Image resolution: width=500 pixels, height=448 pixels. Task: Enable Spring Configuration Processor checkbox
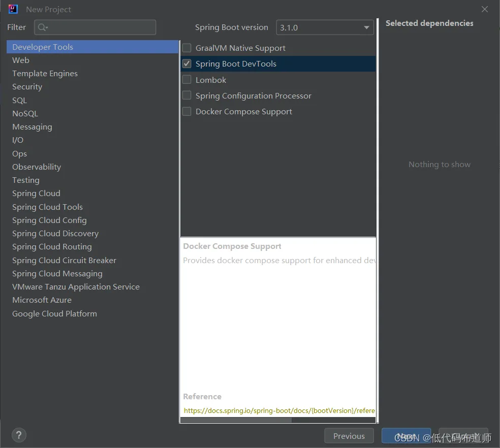[x=187, y=95]
